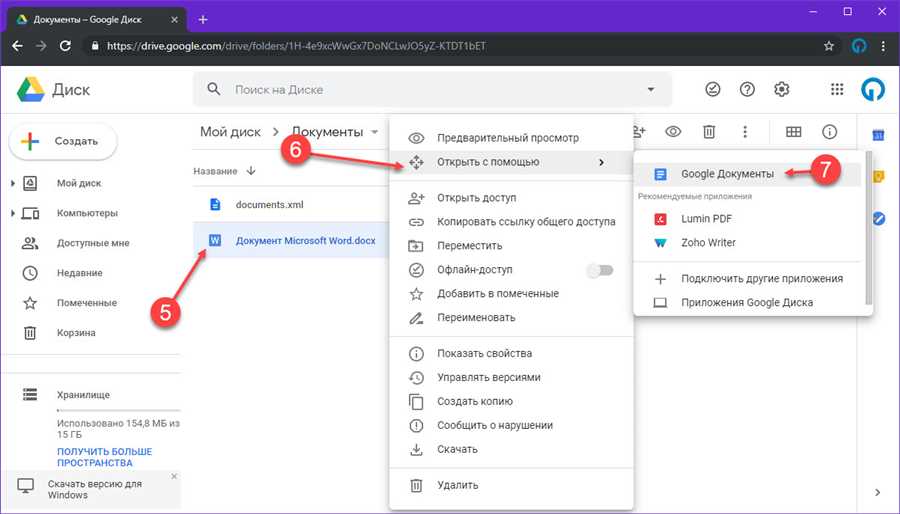Dismiss the Windows download banner
Image resolution: width=900 pixels, height=514 pixels.
click(x=174, y=477)
